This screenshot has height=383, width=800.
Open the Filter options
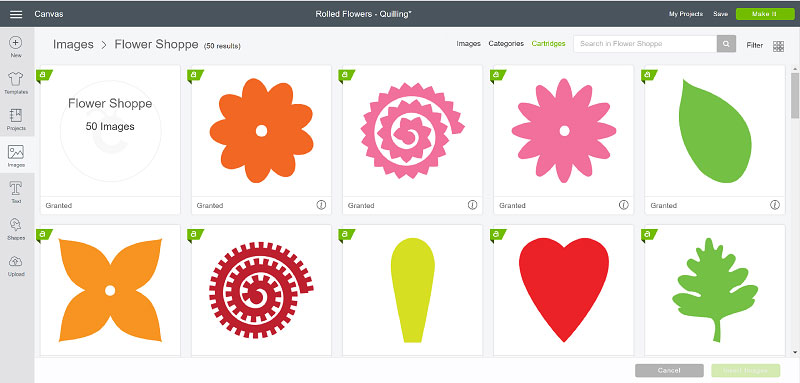point(755,45)
